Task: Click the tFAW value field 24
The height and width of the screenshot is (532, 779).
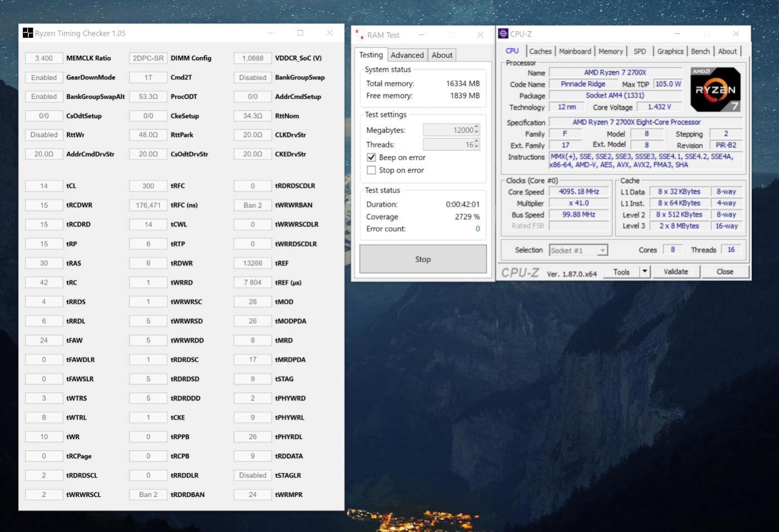Action: (x=44, y=340)
